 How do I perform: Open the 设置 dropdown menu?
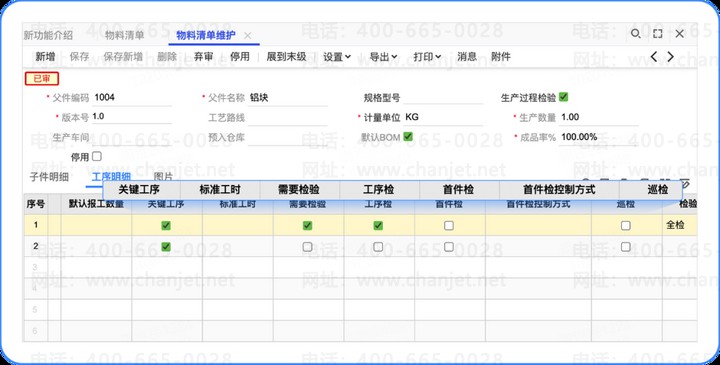(337, 57)
